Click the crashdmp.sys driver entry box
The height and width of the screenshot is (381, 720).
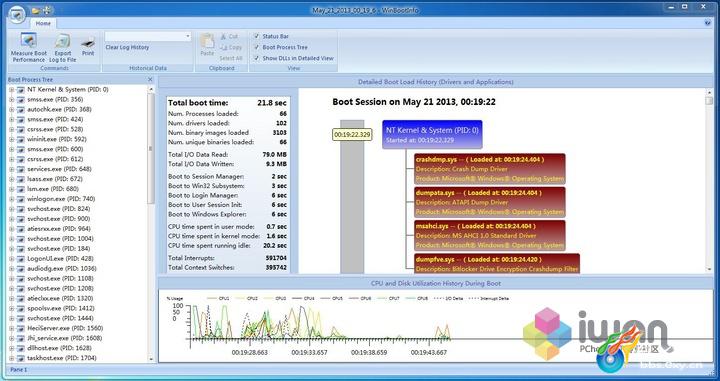point(489,169)
